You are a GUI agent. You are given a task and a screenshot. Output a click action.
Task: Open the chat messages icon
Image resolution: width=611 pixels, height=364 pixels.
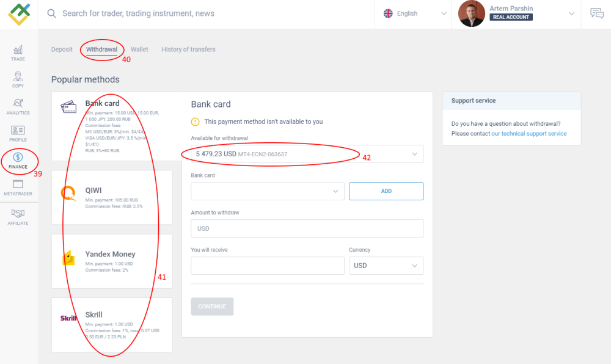pyautogui.click(x=596, y=13)
